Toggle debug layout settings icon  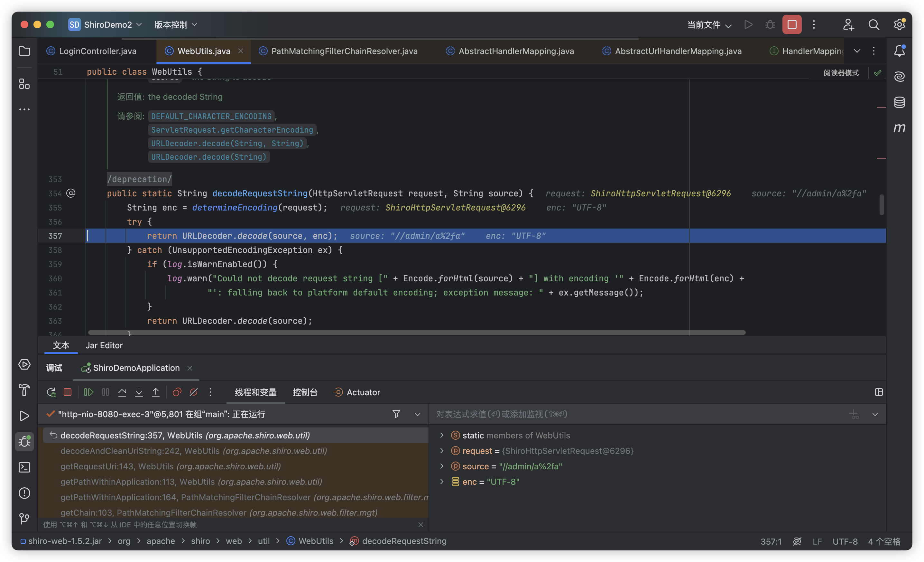click(x=879, y=392)
